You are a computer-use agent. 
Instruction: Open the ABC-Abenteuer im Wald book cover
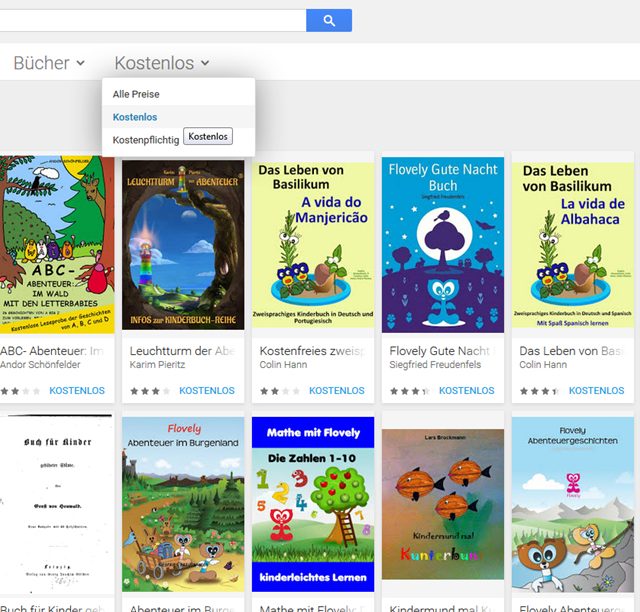(57, 245)
